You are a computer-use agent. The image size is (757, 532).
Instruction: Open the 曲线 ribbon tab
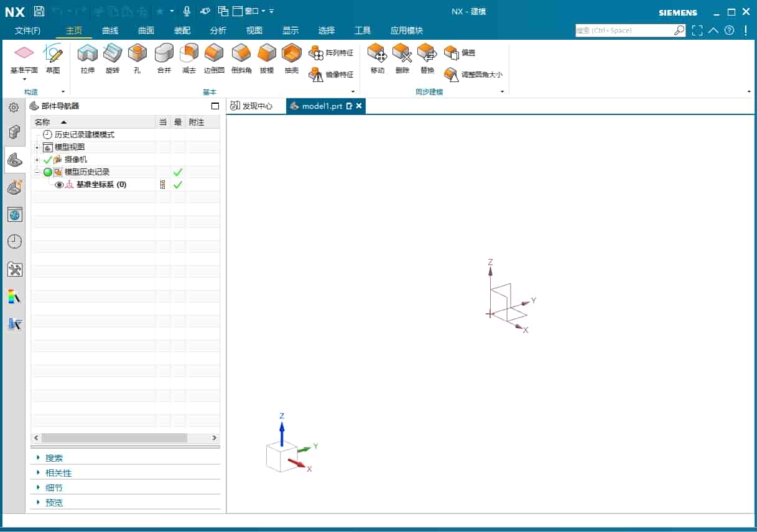tap(110, 30)
